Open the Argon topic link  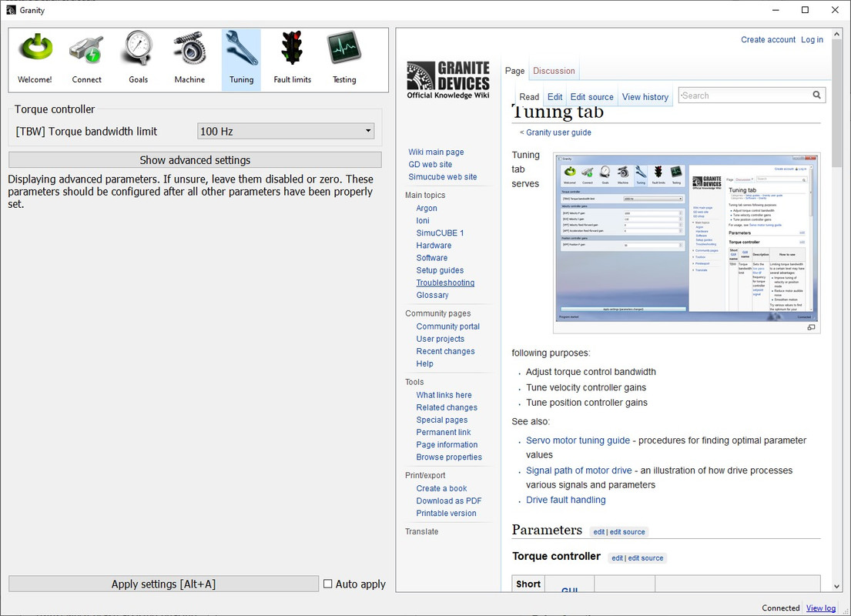pyautogui.click(x=427, y=209)
